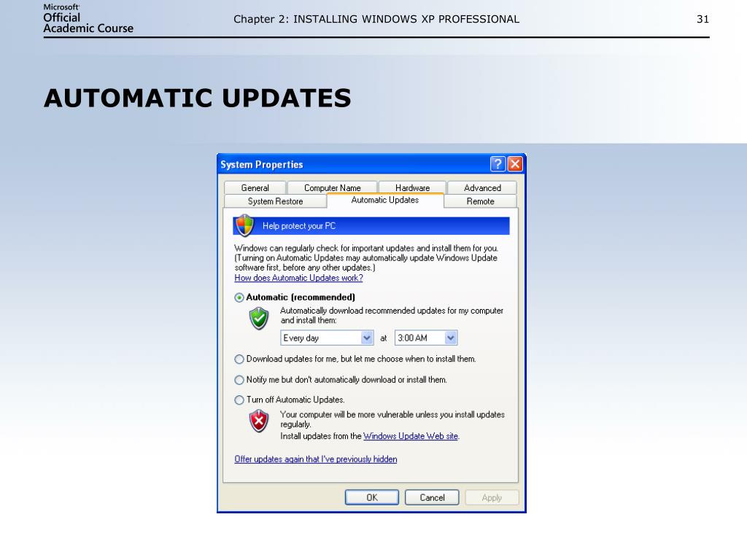Select Notify me but don't download option

tap(239, 380)
